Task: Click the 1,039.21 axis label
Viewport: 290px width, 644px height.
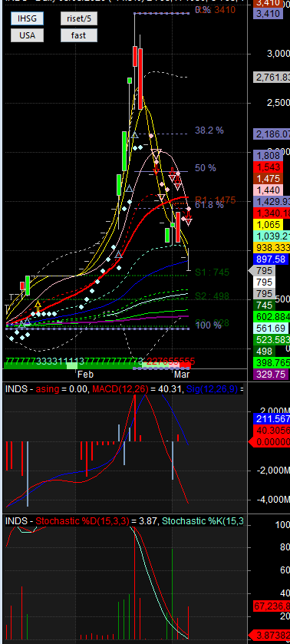Action: pos(272,236)
